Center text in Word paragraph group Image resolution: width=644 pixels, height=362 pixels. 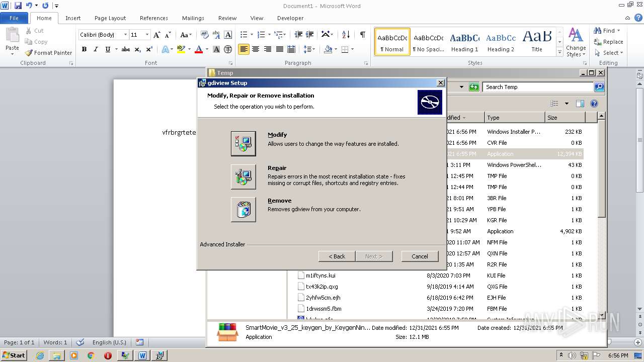tap(256, 49)
